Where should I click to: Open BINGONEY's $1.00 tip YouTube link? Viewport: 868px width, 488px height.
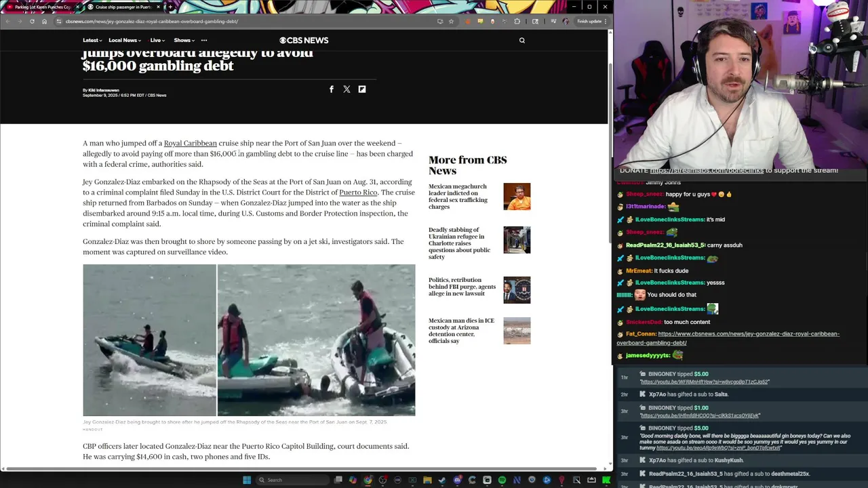click(700, 415)
